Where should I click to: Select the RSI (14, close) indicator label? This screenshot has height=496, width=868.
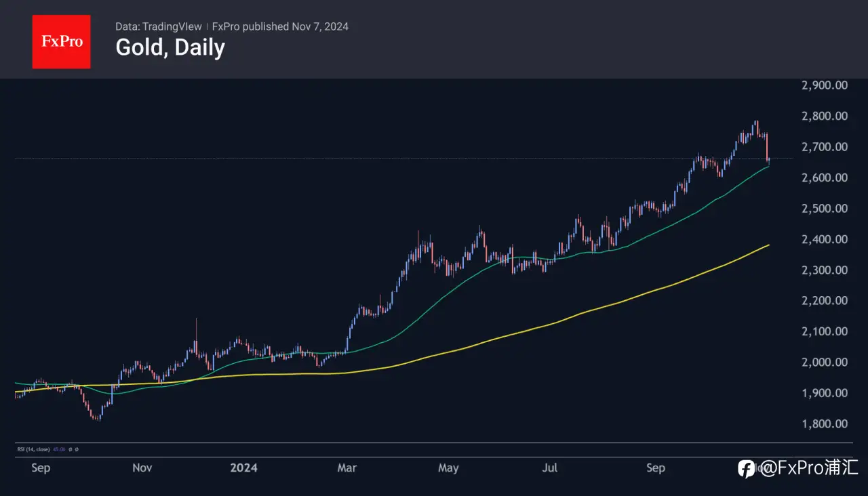click(33, 449)
